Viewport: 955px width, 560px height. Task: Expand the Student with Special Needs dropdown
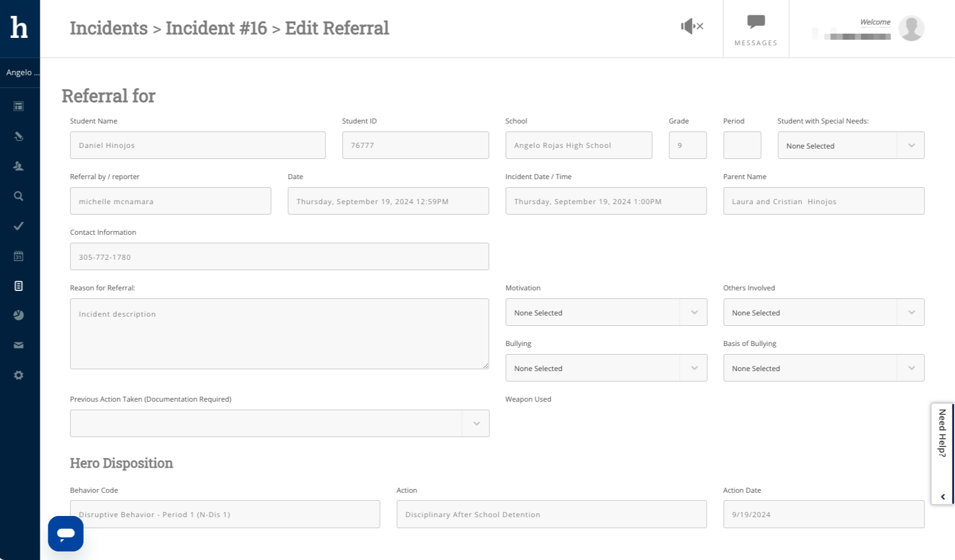pyautogui.click(x=850, y=146)
